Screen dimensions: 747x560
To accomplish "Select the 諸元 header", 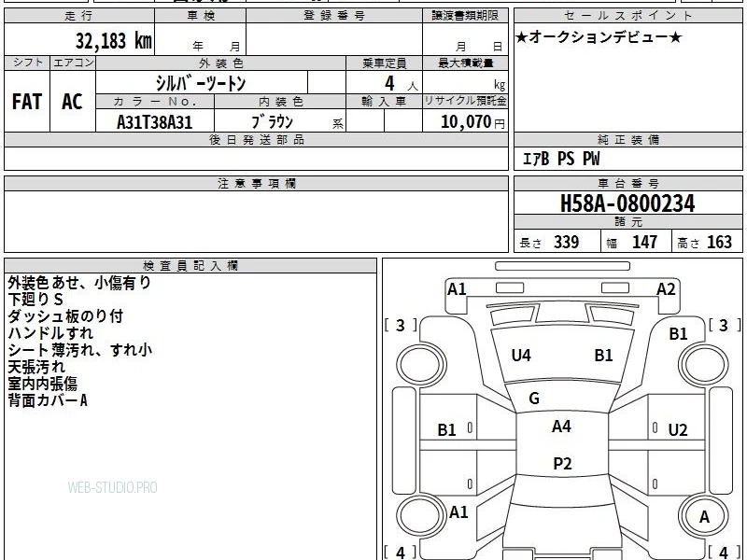I will coord(627,222).
